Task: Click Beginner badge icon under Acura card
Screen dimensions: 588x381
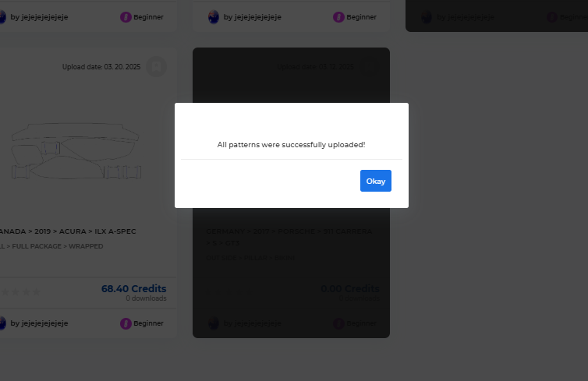Action: (126, 323)
